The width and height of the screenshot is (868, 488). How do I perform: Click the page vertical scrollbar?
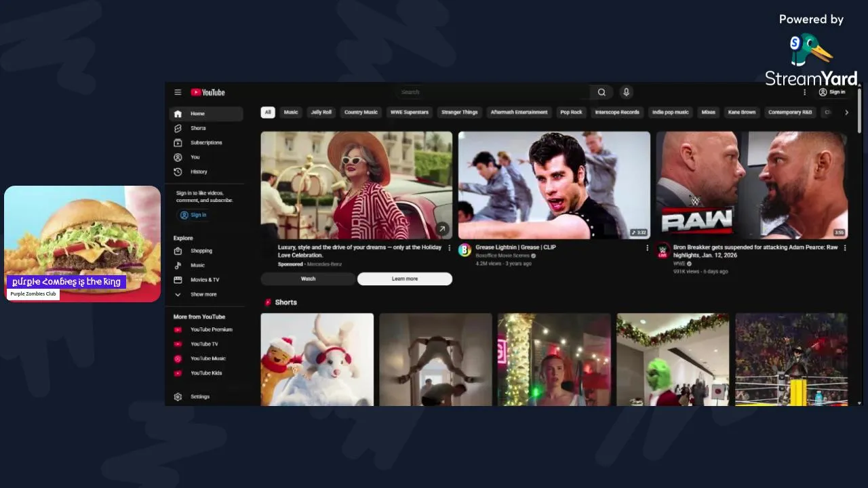click(x=859, y=110)
